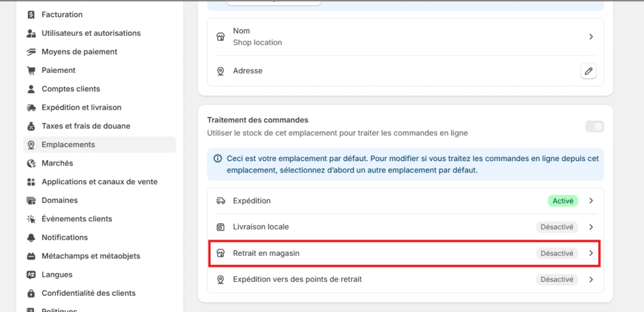
Task: Click the shopping cart Paiement icon
Action: (x=31, y=70)
